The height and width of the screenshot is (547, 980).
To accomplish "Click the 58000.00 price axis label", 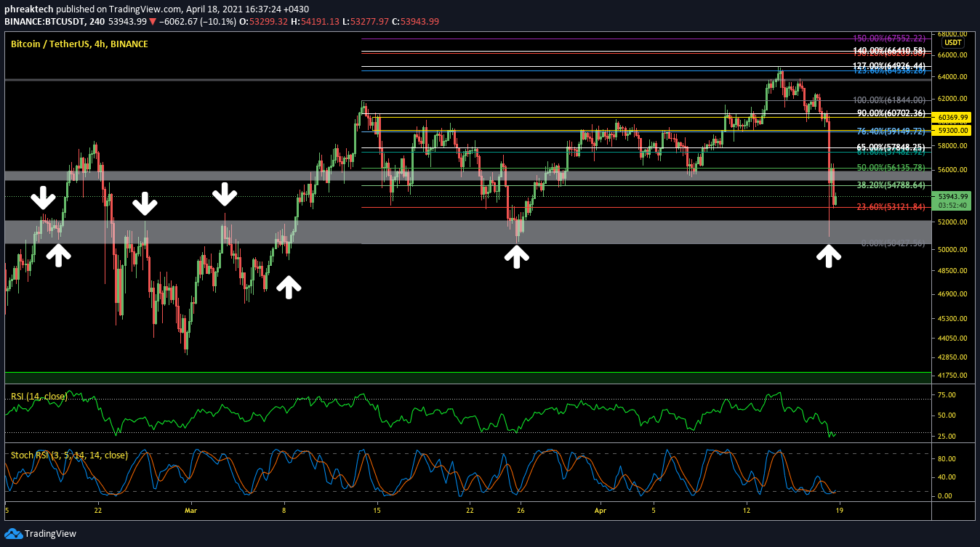I will tap(952, 146).
